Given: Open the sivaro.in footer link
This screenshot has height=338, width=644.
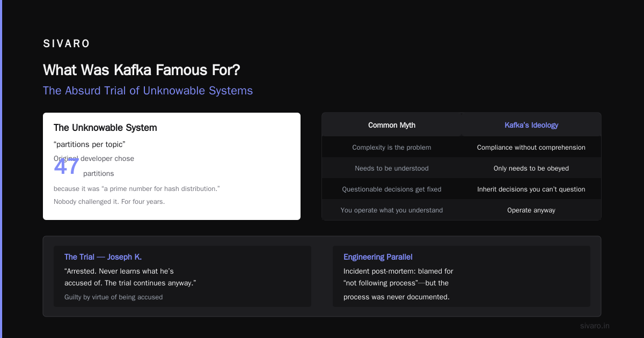Looking at the screenshot, I should point(595,326).
